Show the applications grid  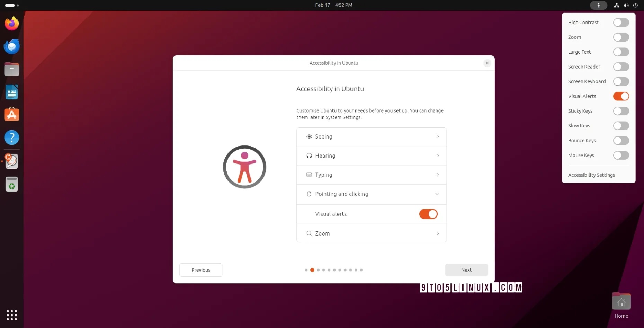pyautogui.click(x=12, y=315)
